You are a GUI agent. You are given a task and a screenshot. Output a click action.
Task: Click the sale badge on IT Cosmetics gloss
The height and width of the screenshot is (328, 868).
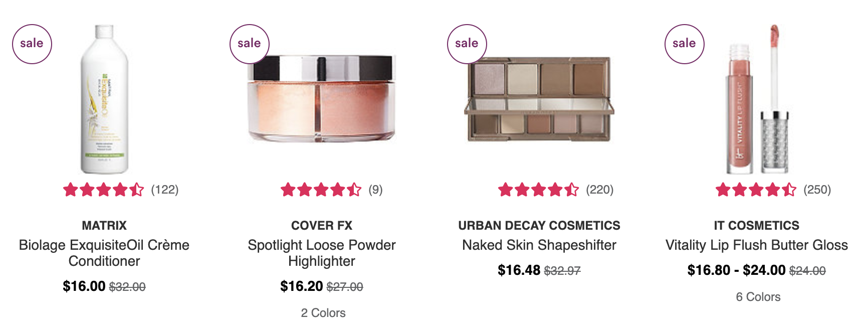tap(684, 44)
